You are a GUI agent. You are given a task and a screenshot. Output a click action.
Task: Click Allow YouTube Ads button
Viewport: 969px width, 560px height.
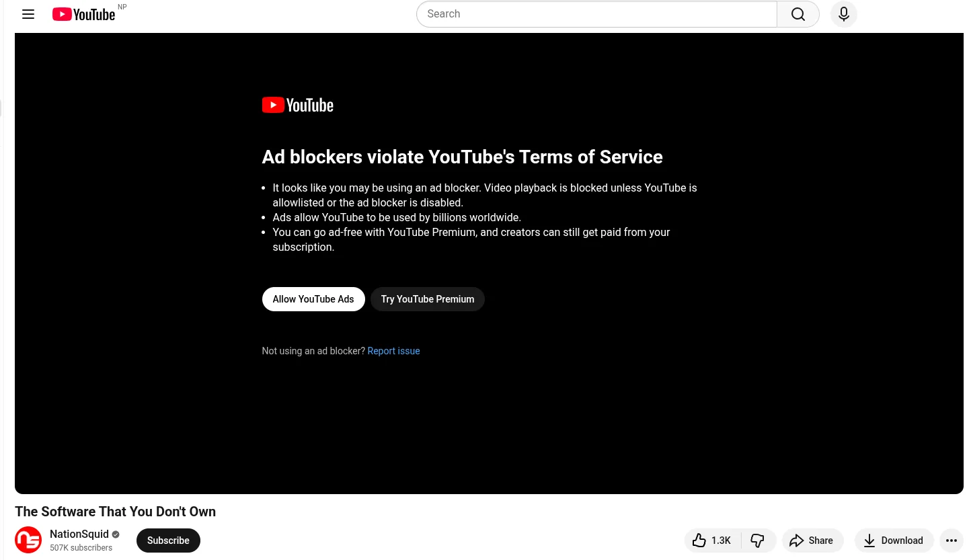(x=313, y=299)
